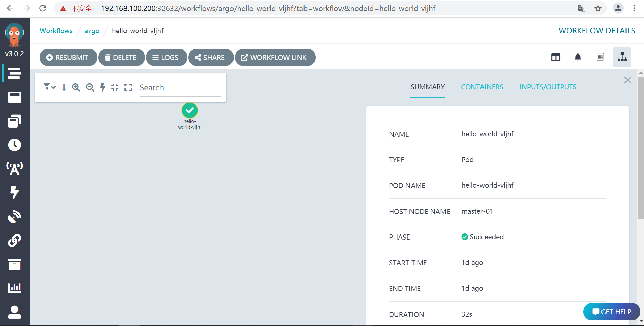Screen dimensions: 644x326
Task: Open the notifications bell icon
Action: (578, 57)
